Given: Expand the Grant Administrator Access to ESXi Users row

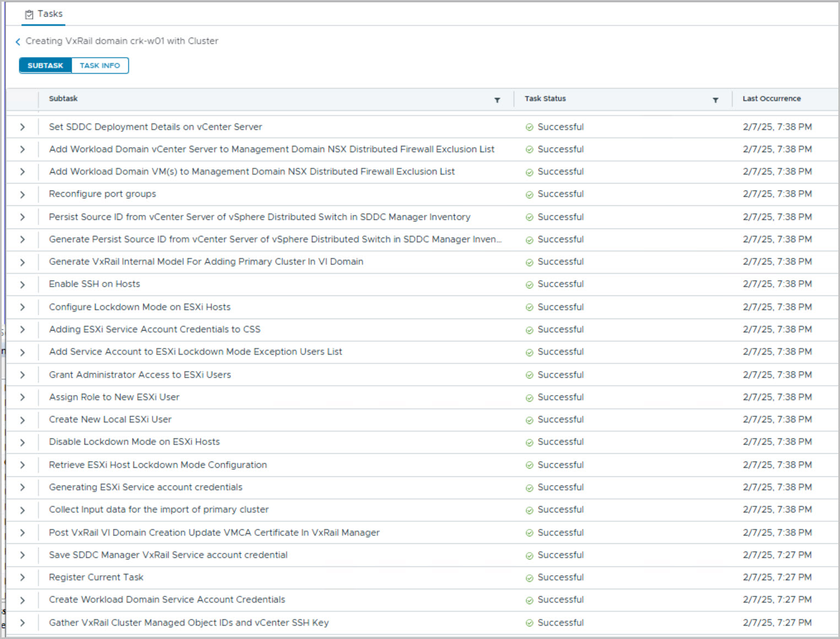Looking at the screenshot, I should [23, 375].
